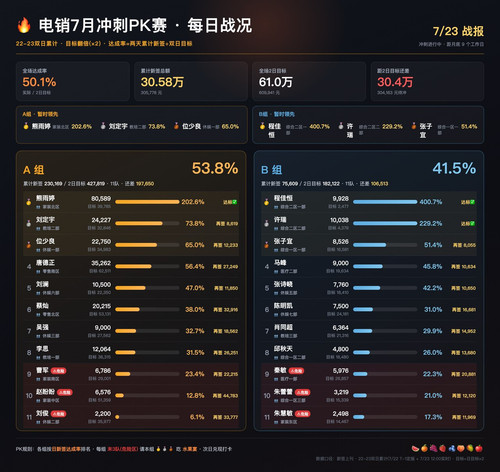Click the blueberries emoji in the footer
Image resolution: width=500 pixels, height=472 pixels.
[x=452, y=449]
